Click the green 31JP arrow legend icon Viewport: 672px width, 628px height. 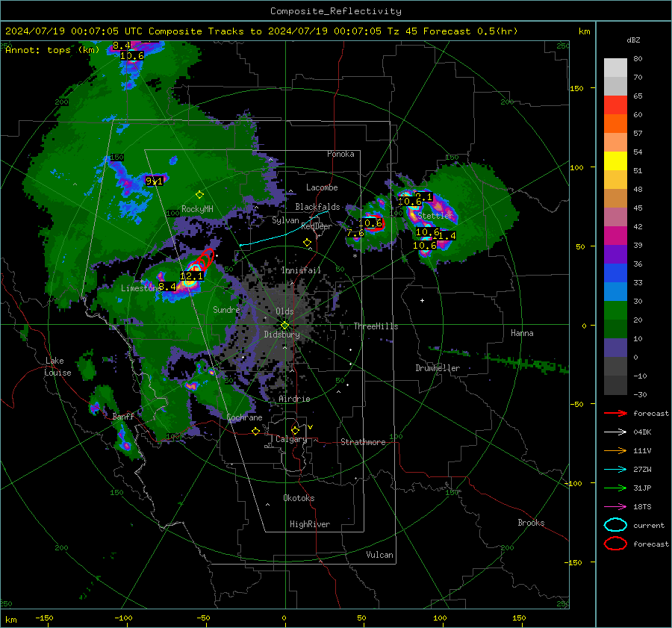coord(615,488)
